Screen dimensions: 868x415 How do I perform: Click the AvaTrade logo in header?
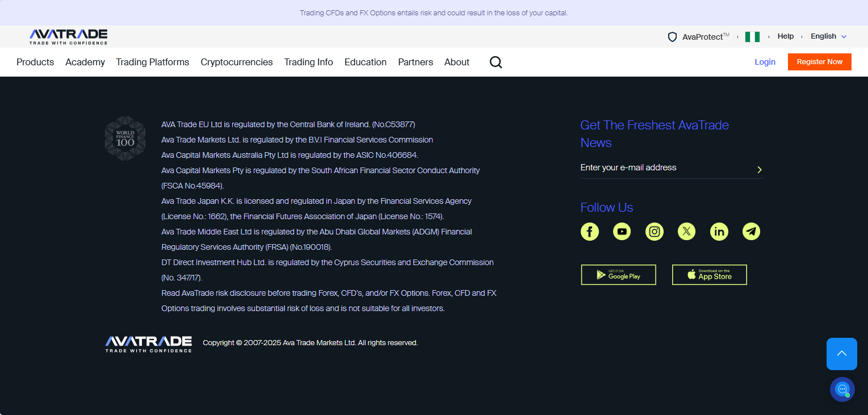click(68, 37)
